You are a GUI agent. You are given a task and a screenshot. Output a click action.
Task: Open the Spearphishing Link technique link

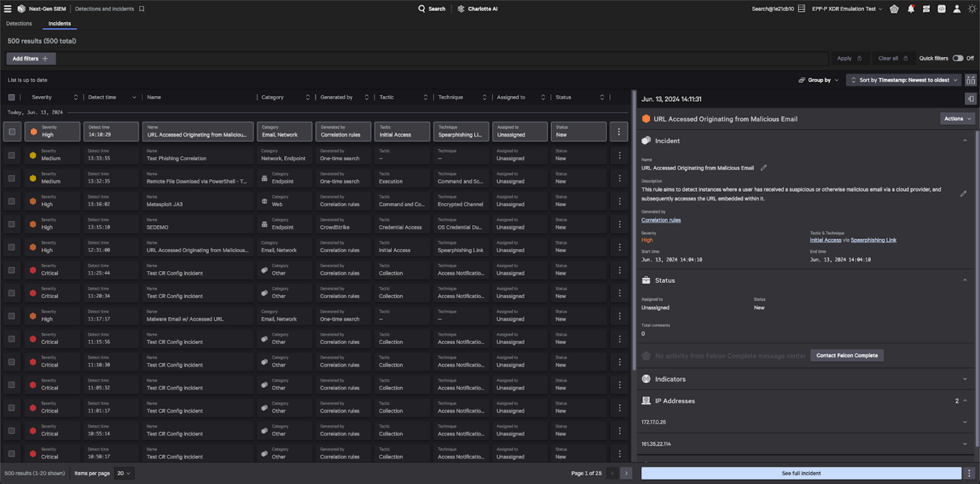click(873, 240)
